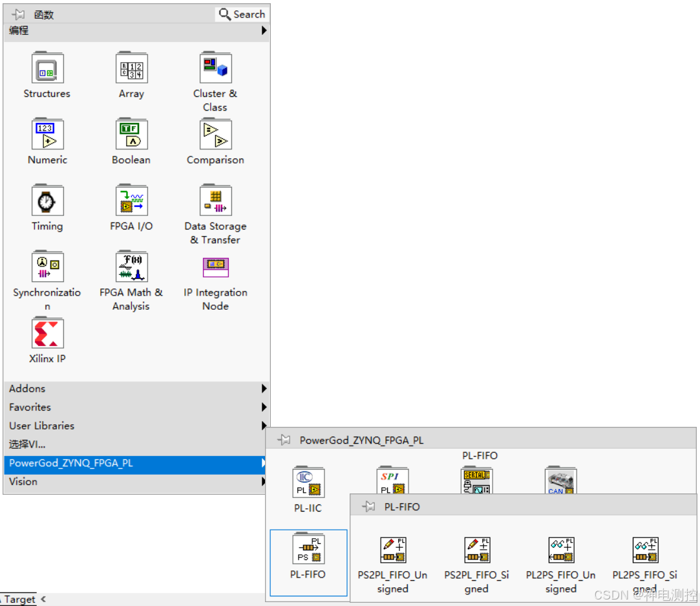Click Search in the functions palette
This screenshot has width=700, height=606.
tap(242, 14)
